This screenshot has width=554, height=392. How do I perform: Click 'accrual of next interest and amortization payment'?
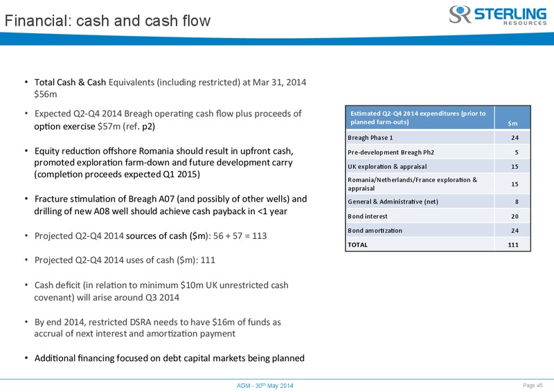[134, 334]
